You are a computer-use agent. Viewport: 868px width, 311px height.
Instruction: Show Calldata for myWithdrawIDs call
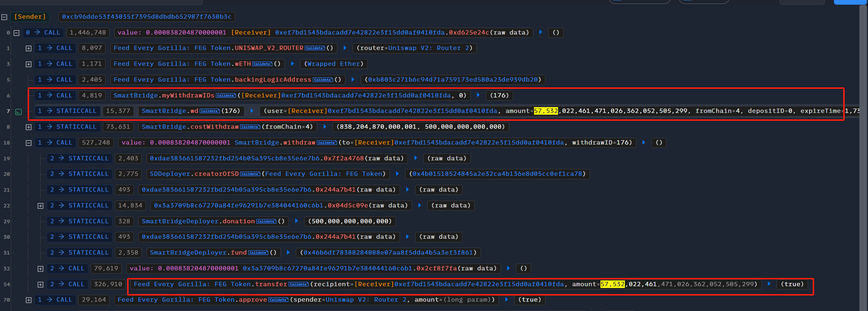click(226, 96)
